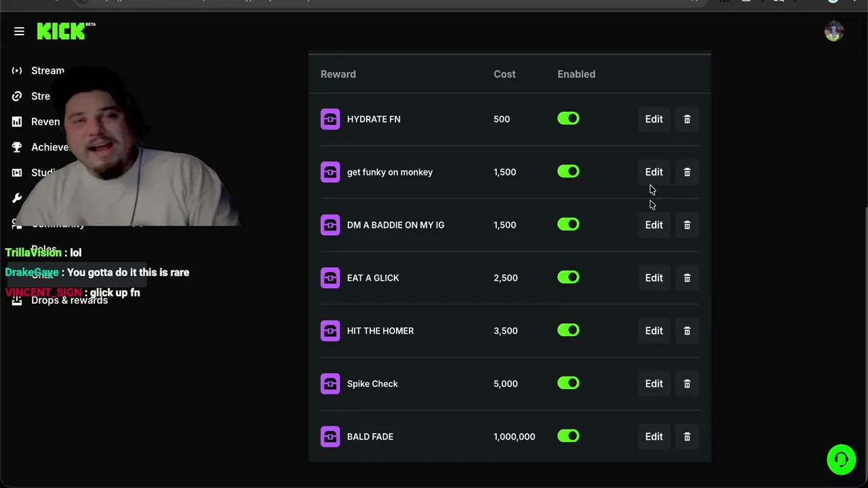Click the Kick logo

click(62, 31)
